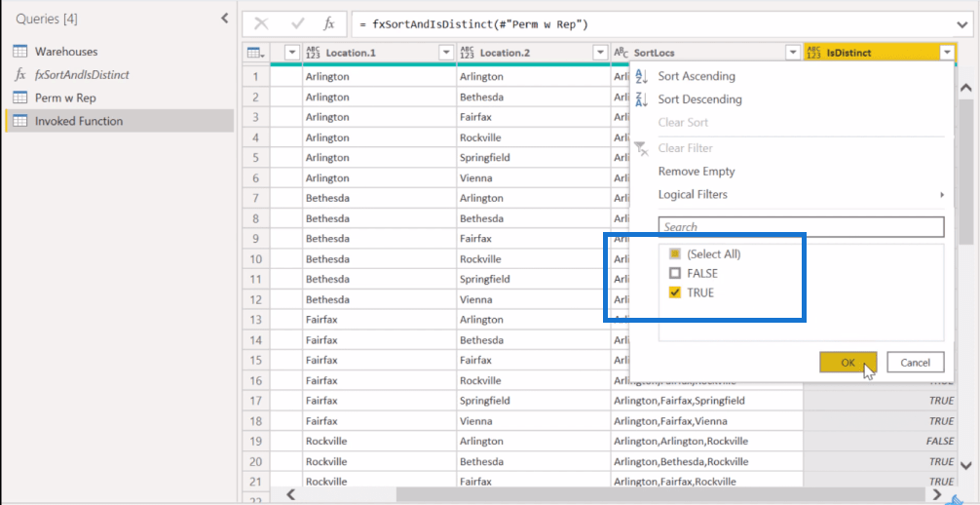The height and width of the screenshot is (505, 980).
Task: Click the horizontal scrollbar left arrow
Action: coord(291,494)
